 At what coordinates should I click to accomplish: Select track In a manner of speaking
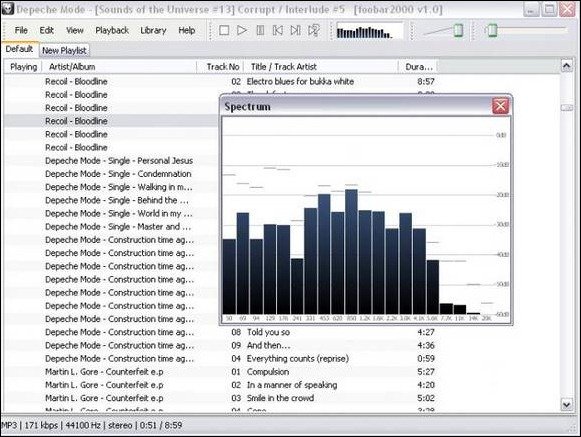tap(292, 385)
